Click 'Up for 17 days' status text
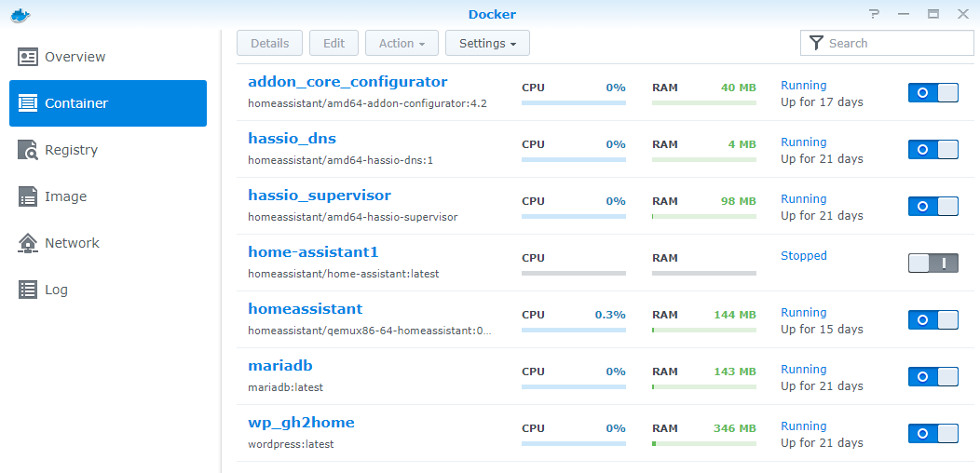This screenshot has width=980, height=473. (x=822, y=101)
